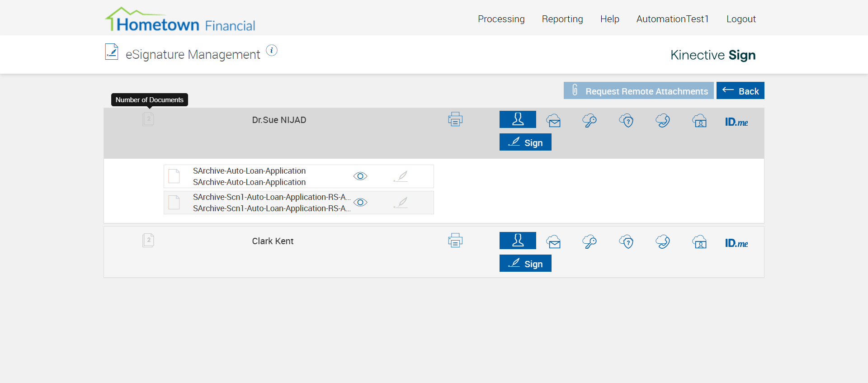Expand Clark Kent's document count icon
868x383 pixels.
point(148,240)
